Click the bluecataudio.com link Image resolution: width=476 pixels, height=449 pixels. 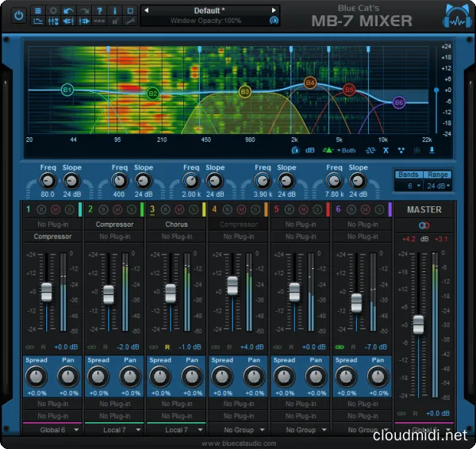pyautogui.click(x=238, y=443)
